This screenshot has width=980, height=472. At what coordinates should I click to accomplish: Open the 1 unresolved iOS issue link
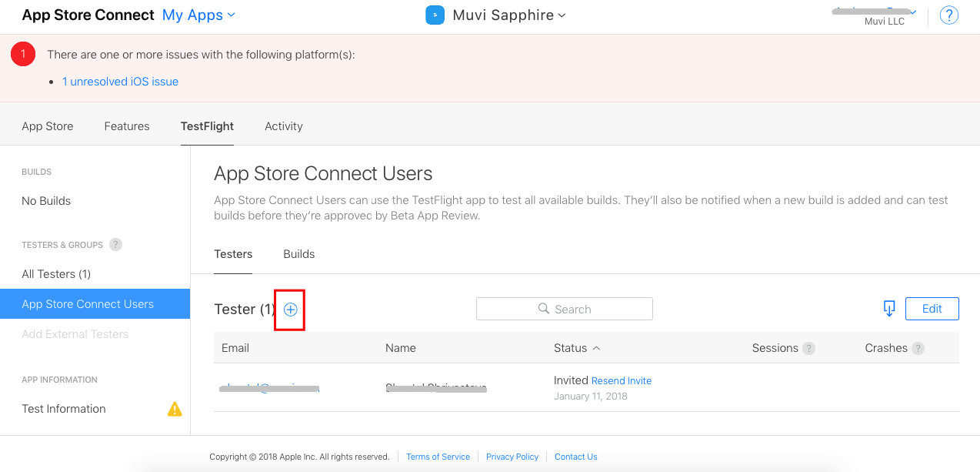[x=121, y=82]
